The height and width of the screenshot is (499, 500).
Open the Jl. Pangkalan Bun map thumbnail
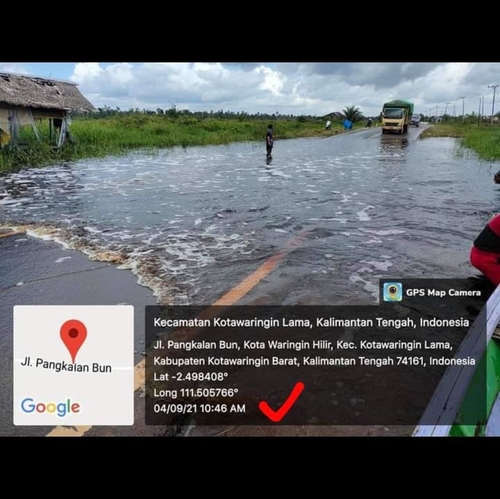74,365
